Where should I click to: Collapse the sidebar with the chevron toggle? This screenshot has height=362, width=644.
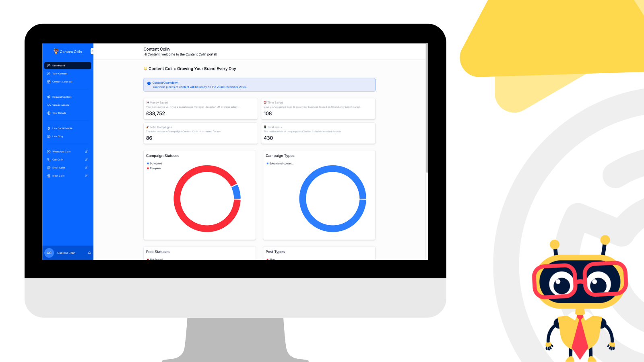click(x=92, y=51)
